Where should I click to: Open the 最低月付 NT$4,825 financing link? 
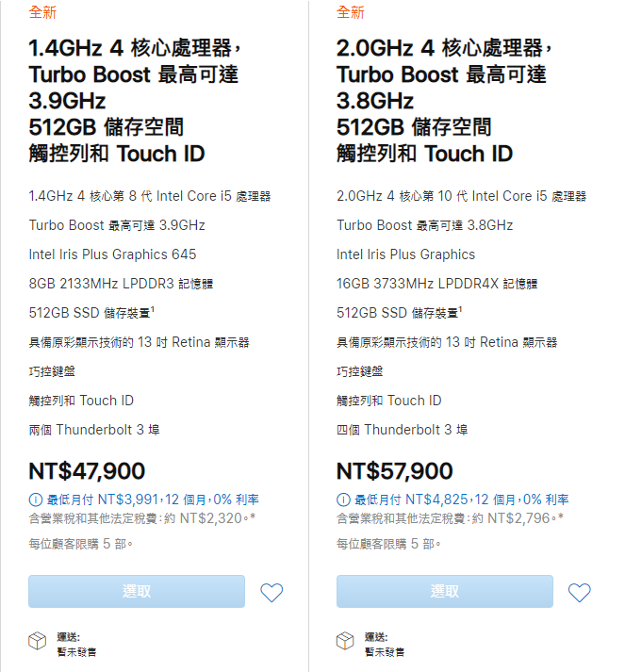pyautogui.click(x=462, y=500)
